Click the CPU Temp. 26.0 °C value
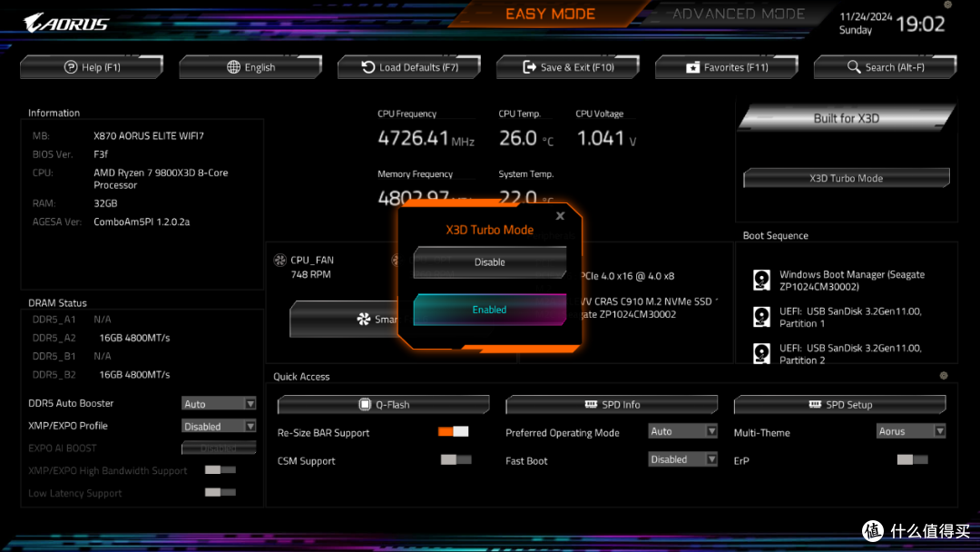Screen dimensions: 980x552 526,138
